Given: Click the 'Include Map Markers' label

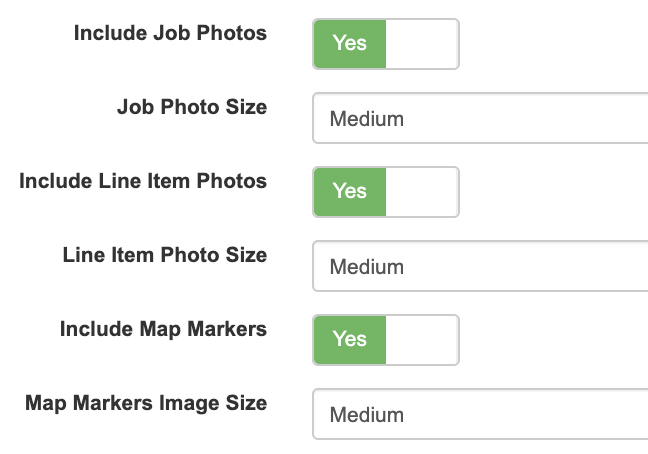Looking at the screenshot, I should [x=163, y=329].
